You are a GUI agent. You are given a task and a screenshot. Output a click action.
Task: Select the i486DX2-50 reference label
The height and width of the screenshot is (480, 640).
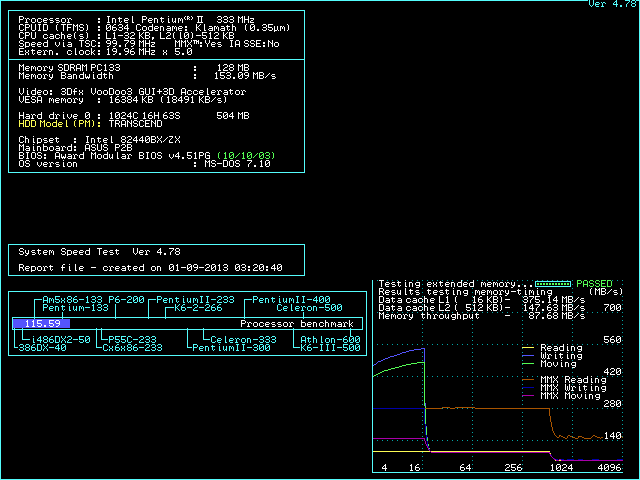(x=60, y=340)
